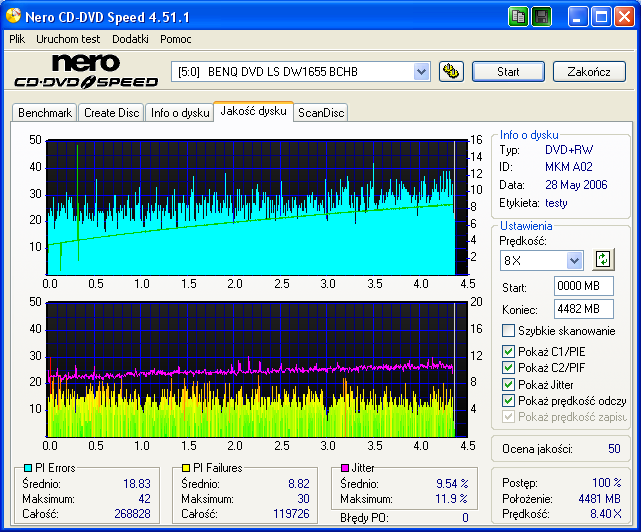
Task: Click the refresh speed icon beside 8X
Action: [x=603, y=260]
